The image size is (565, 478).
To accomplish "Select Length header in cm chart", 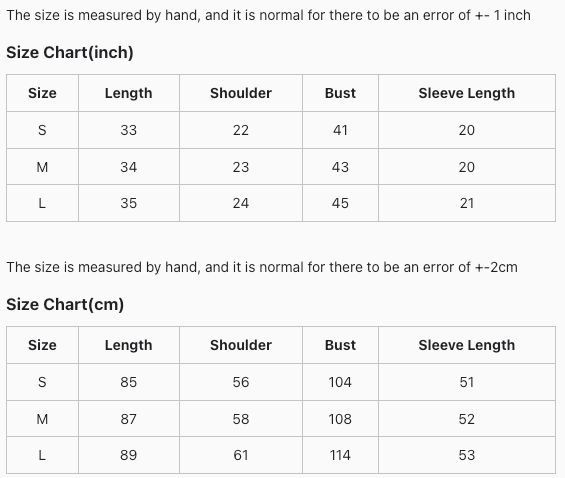I will click(129, 345).
